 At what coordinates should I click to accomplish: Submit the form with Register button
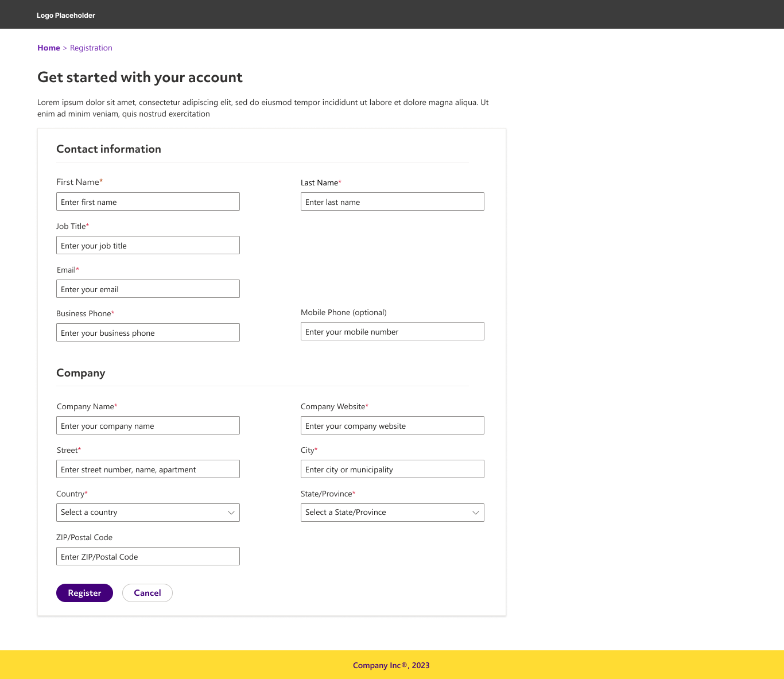[x=84, y=593]
